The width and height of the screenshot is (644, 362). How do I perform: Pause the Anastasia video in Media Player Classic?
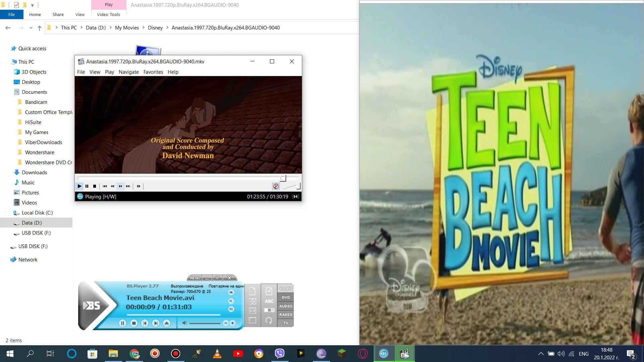[87, 186]
